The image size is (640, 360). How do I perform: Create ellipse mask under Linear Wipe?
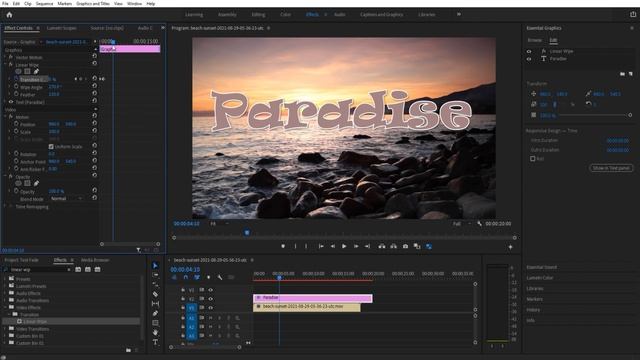click(x=18, y=71)
